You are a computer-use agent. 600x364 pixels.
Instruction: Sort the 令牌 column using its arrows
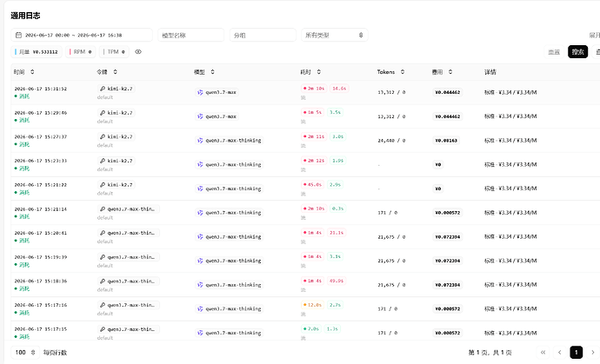click(115, 72)
